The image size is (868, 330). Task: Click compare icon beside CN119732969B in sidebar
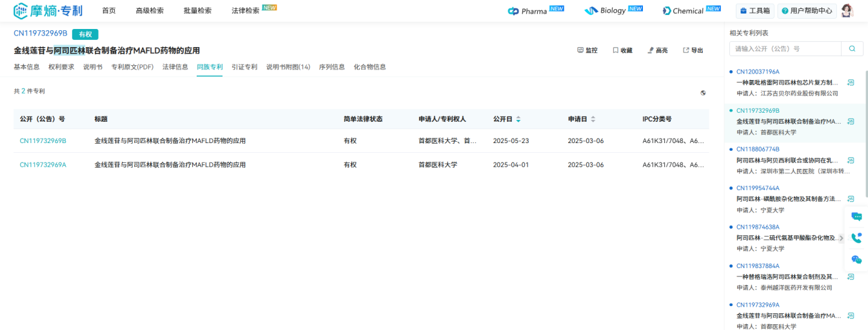(851, 121)
